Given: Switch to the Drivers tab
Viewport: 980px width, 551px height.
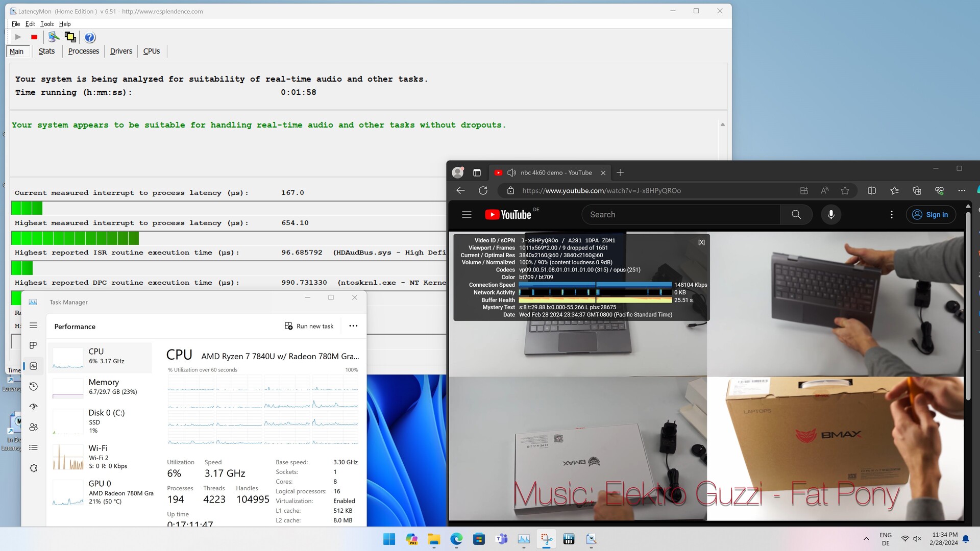Looking at the screenshot, I should (x=121, y=51).
